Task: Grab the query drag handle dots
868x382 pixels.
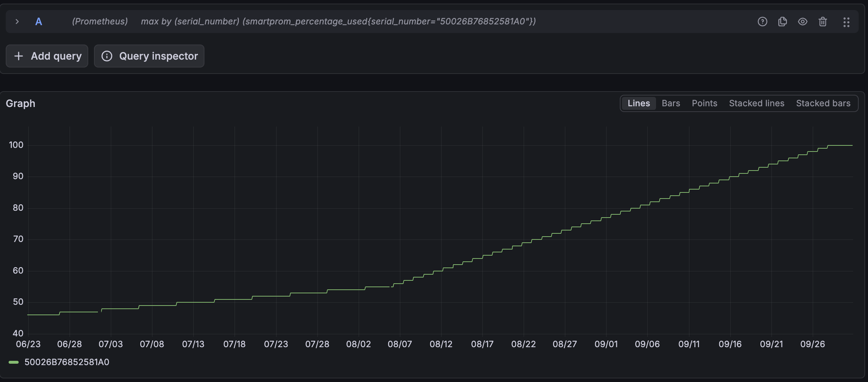Action: (x=846, y=22)
